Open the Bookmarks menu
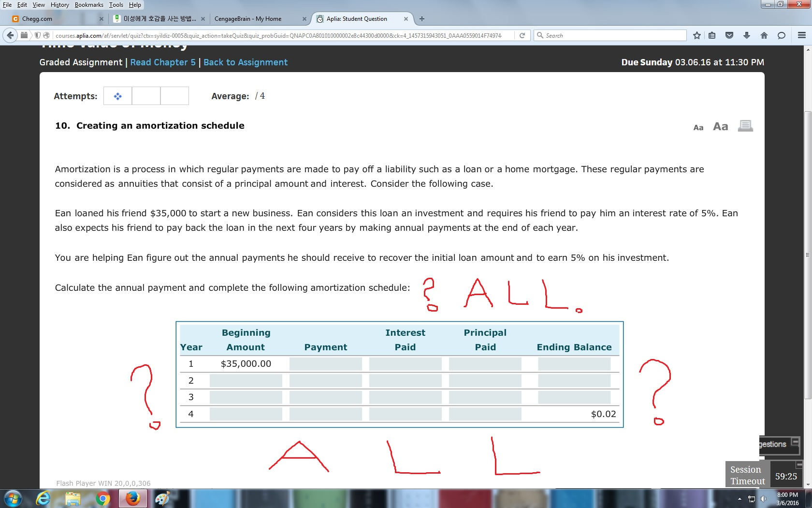Viewport: 812px width, 508px height. pos(89,5)
